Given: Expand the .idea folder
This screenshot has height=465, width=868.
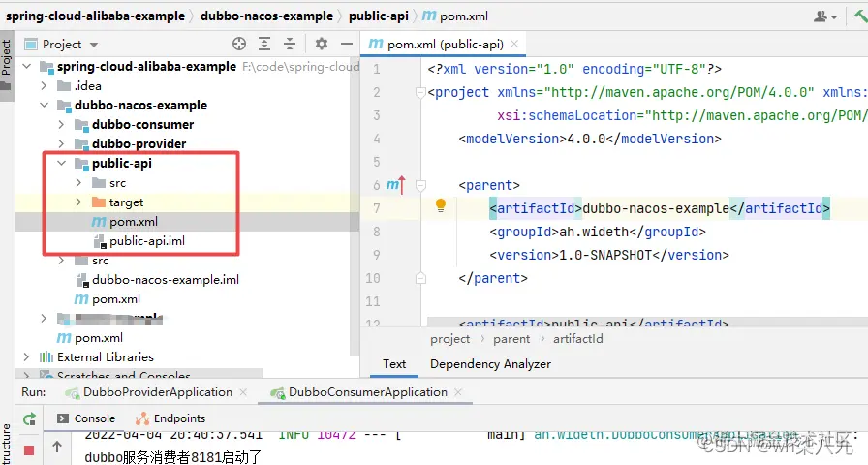Looking at the screenshot, I should 44,86.
